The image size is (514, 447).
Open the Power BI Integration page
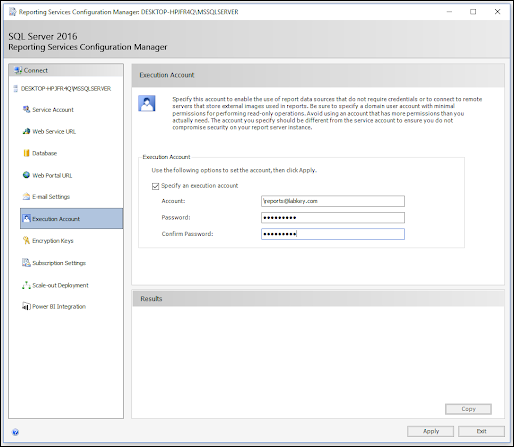(x=59, y=307)
